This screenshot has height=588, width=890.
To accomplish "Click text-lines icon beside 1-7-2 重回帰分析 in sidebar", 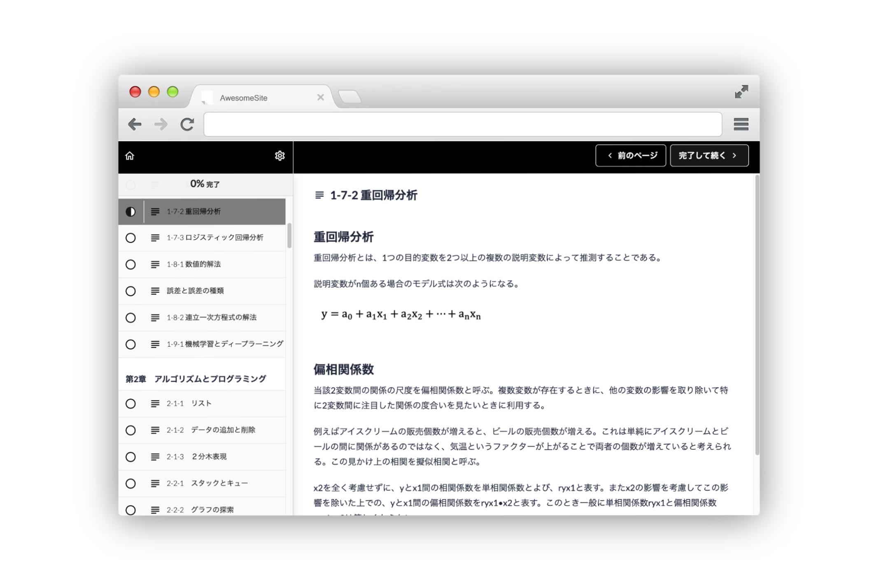I will click(155, 212).
